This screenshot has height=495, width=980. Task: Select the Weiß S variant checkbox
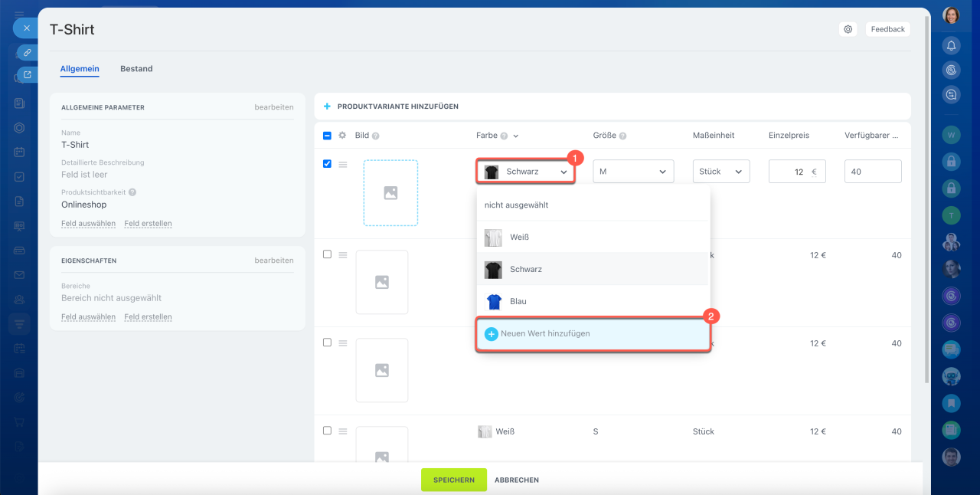coord(327,431)
